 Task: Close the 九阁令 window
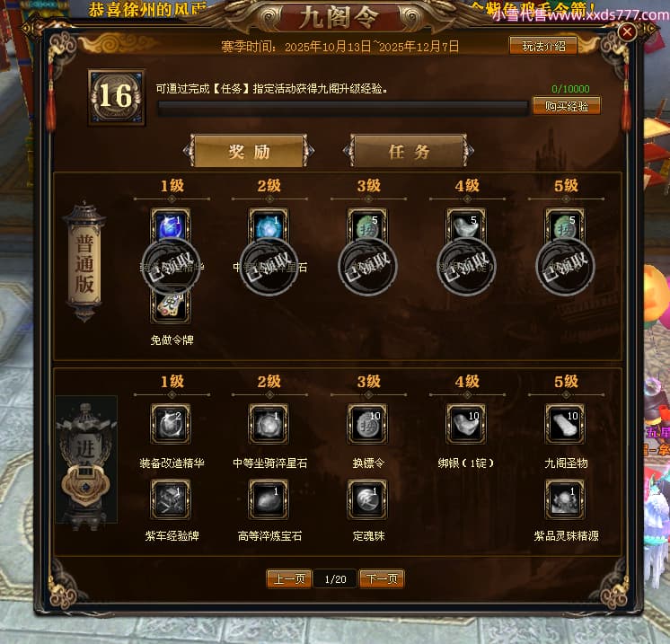click(627, 32)
